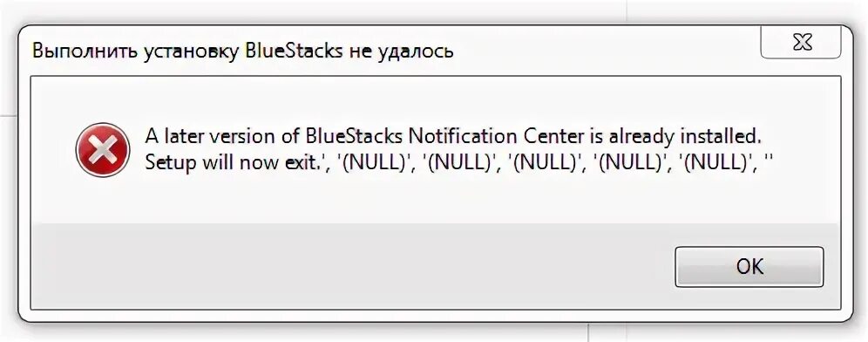Viewport: 868px width, 342px height.
Task: Close the dialog with the X button
Action: pyautogui.click(x=801, y=42)
